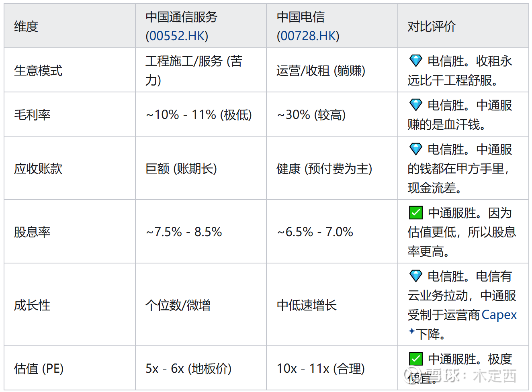Screen dimensions: 532x392
Task: Click the 10x - 11x (合理) cell
Action: 321,368
